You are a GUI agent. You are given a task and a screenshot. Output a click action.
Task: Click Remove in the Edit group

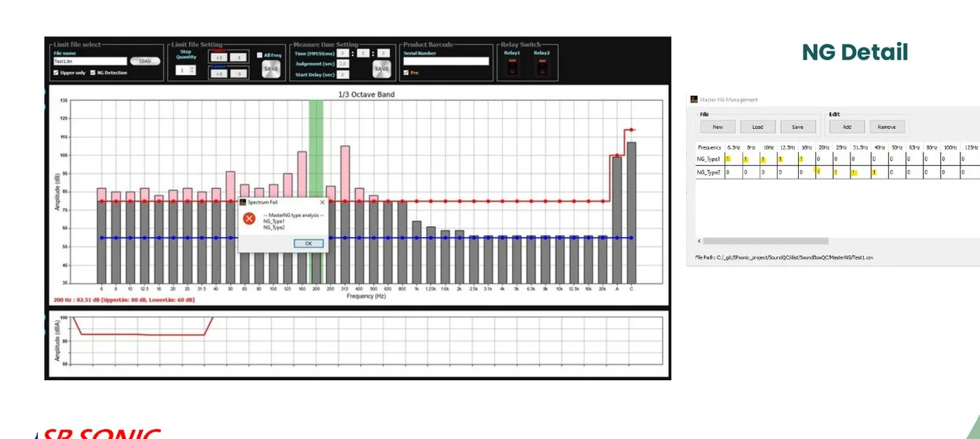pyautogui.click(x=887, y=127)
